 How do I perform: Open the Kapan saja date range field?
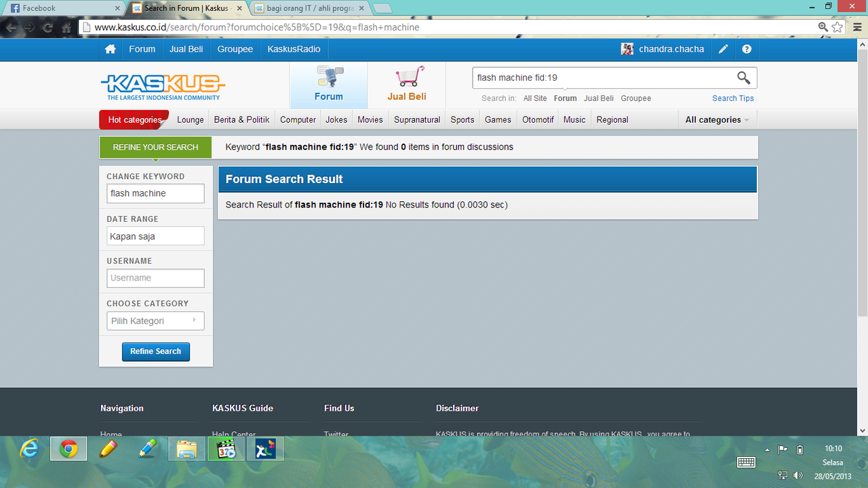155,236
